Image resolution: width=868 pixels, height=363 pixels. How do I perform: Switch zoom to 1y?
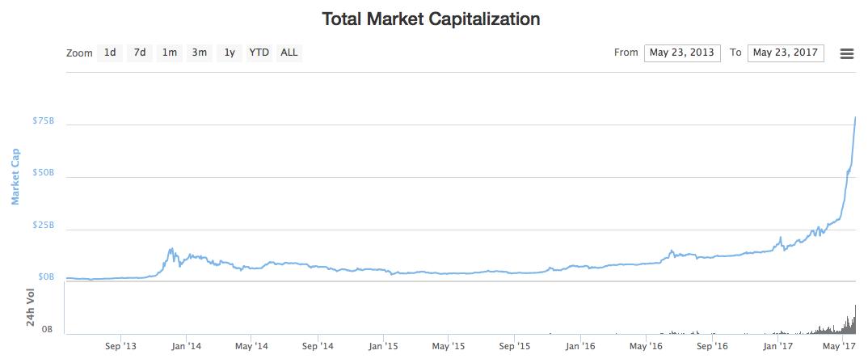click(x=230, y=53)
